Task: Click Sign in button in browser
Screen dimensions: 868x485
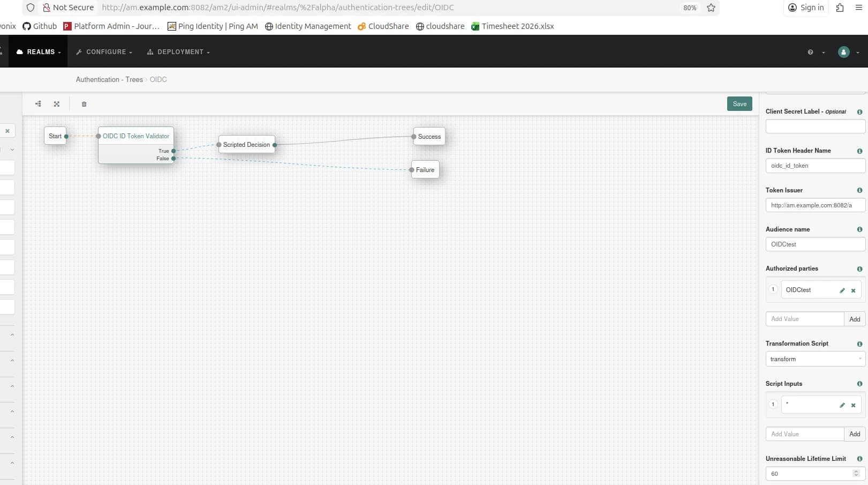Action: click(806, 8)
